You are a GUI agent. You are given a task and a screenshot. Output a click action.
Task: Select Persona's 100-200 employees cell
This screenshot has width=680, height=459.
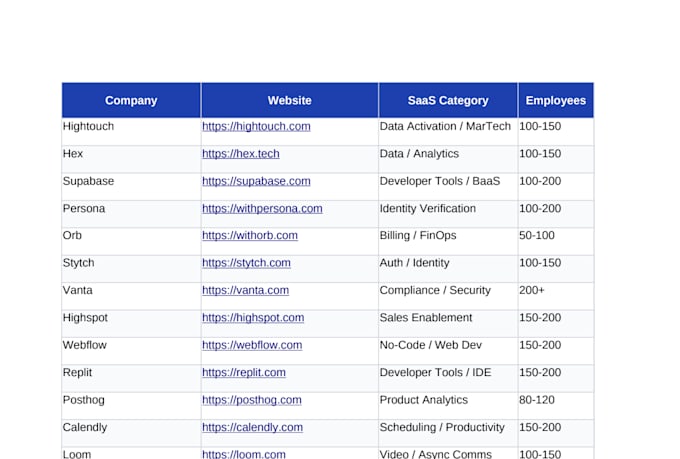[x=556, y=213]
